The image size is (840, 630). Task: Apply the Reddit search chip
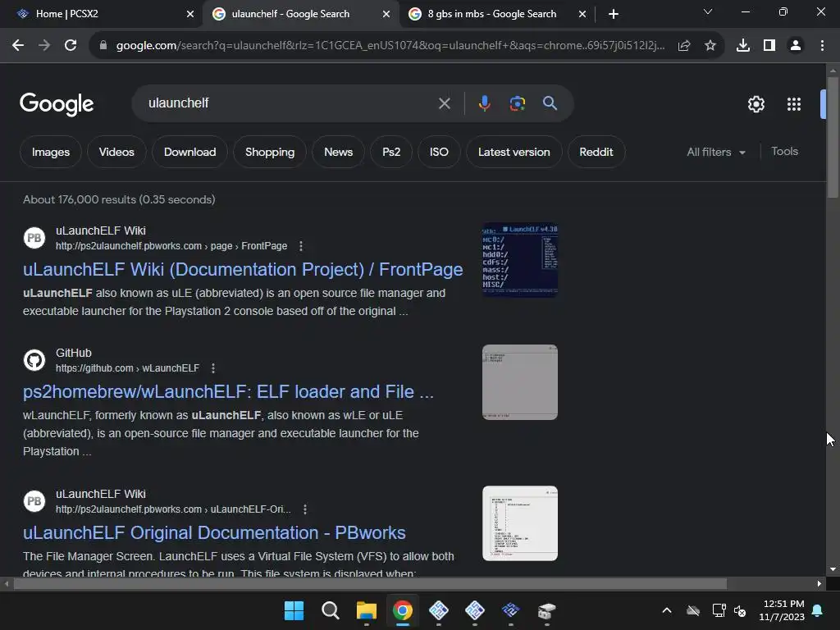click(x=596, y=152)
